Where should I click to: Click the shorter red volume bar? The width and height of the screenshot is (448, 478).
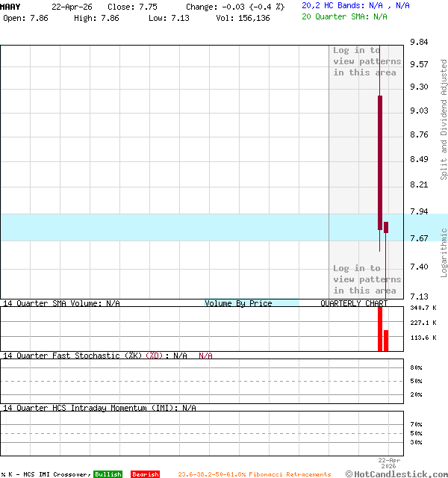click(386, 341)
